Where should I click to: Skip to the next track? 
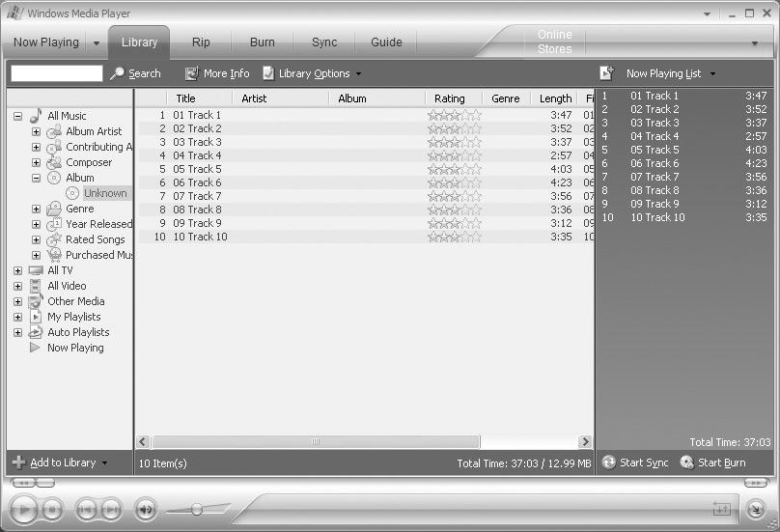110,510
